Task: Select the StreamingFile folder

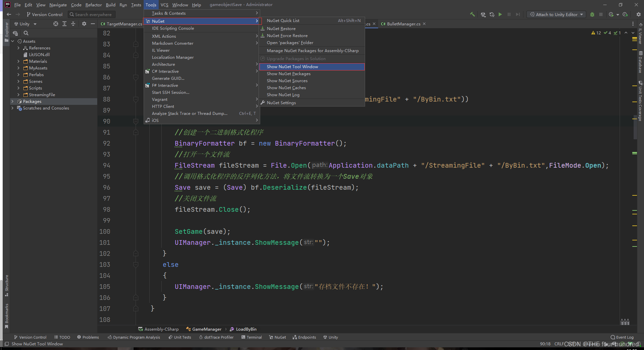Action: click(x=42, y=95)
